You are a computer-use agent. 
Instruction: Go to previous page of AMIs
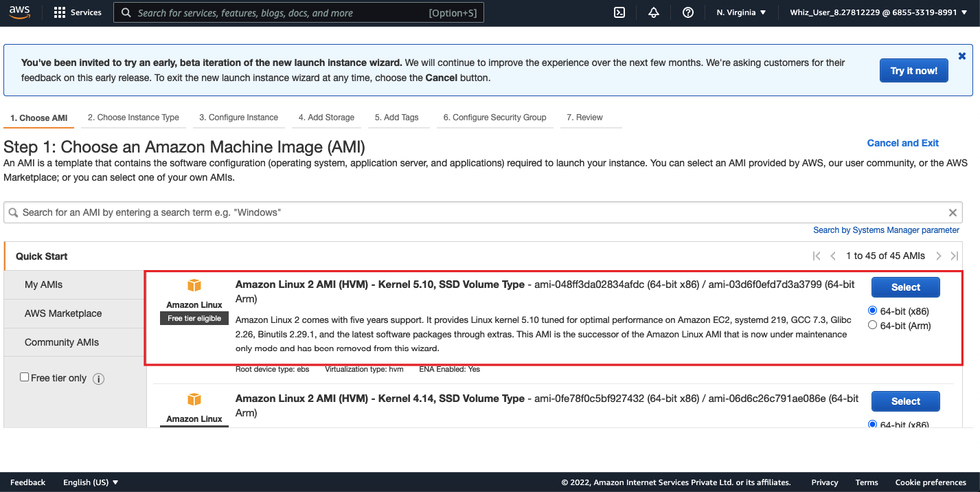[x=833, y=256]
